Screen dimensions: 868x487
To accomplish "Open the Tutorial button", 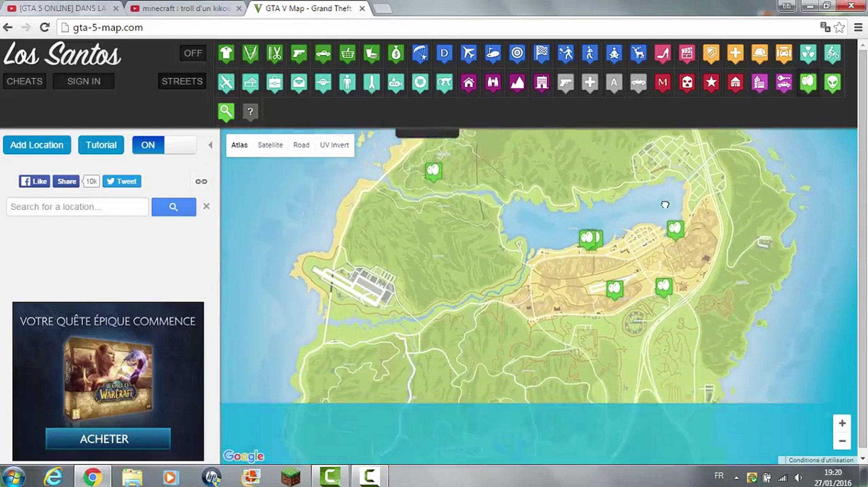I will point(101,145).
